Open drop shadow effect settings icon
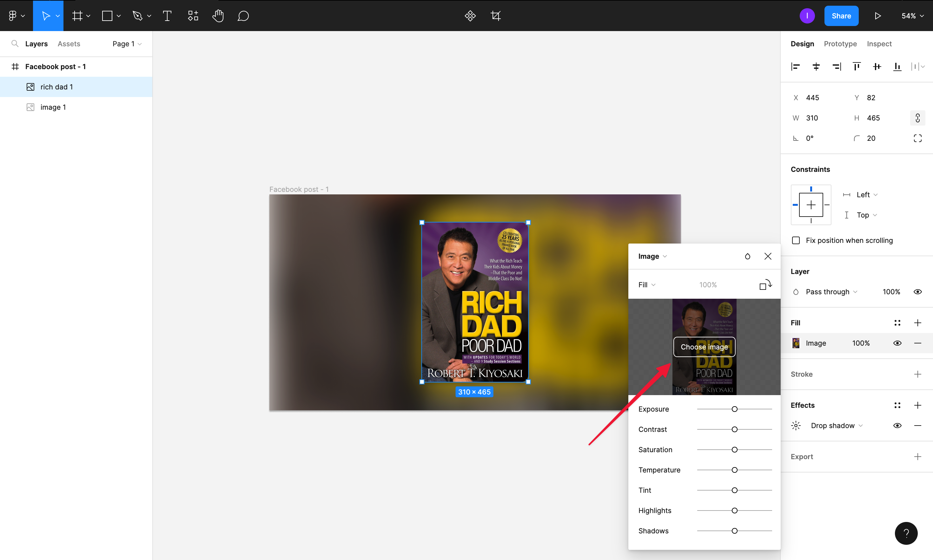Viewport: 933px width, 560px height. pyautogui.click(x=796, y=425)
